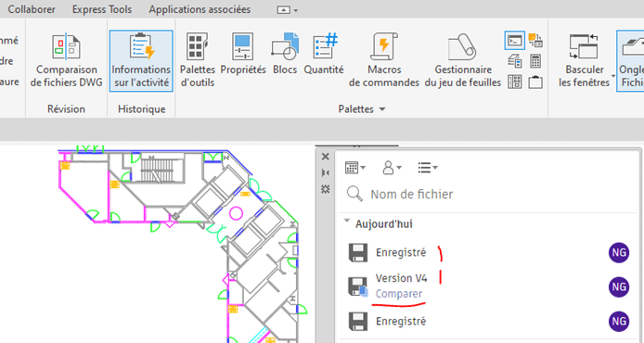
Task: Toggle auto-hide on the activity palette
Action: click(x=326, y=172)
